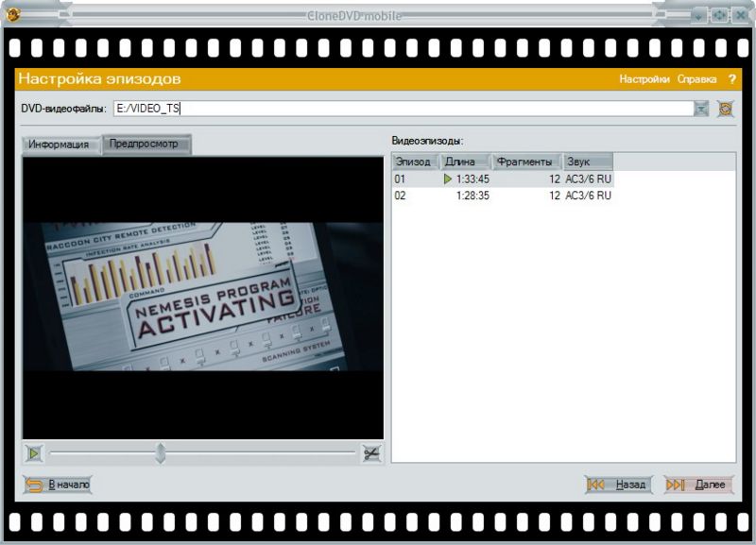Click green play arrow on episode 01
The width and height of the screenshot is (756, 545).
448,179
